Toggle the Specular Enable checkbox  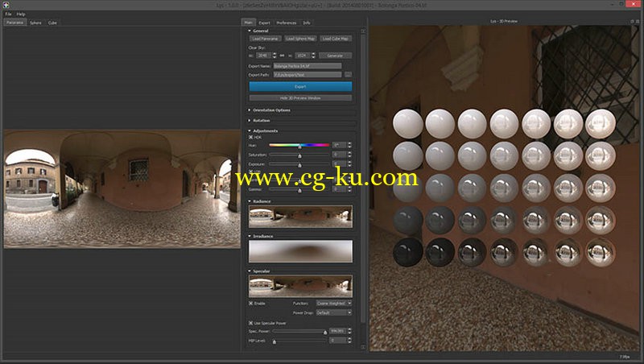click(x=251, y=303)
